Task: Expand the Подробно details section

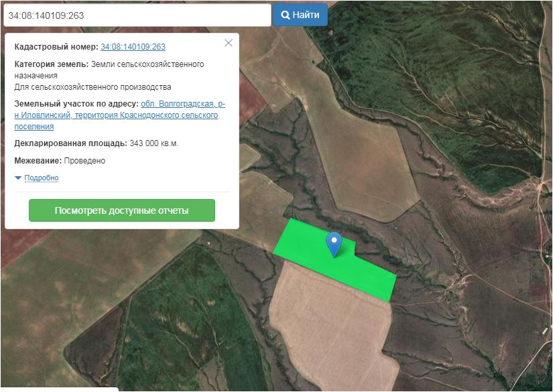Action: tap(42, 178)
